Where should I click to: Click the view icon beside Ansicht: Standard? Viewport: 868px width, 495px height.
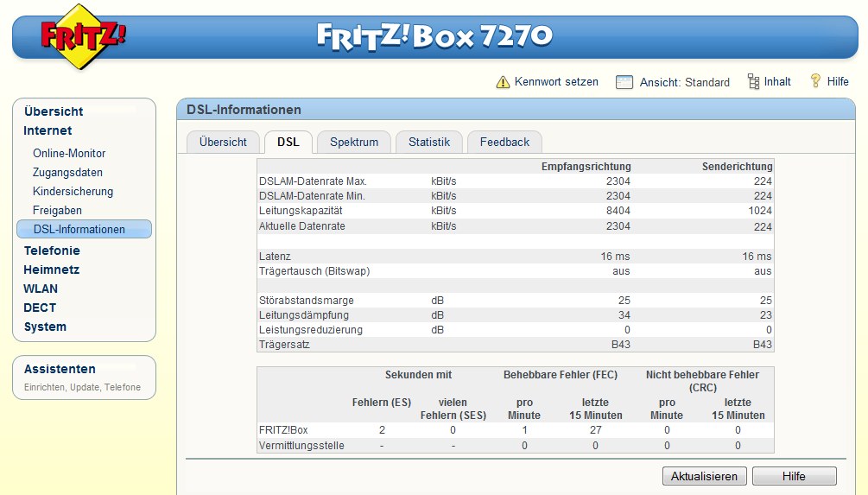(624, 82)
